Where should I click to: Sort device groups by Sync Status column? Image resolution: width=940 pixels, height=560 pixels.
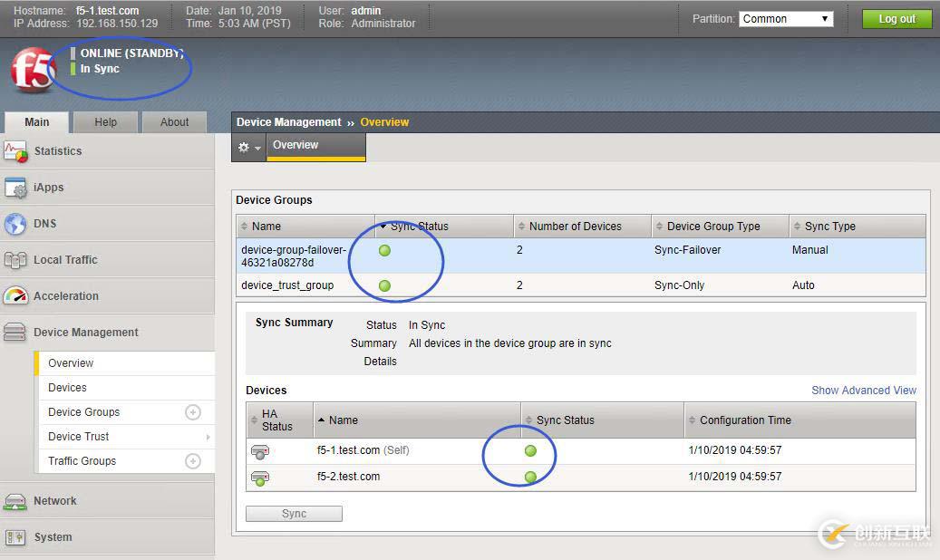click(419, 227)
